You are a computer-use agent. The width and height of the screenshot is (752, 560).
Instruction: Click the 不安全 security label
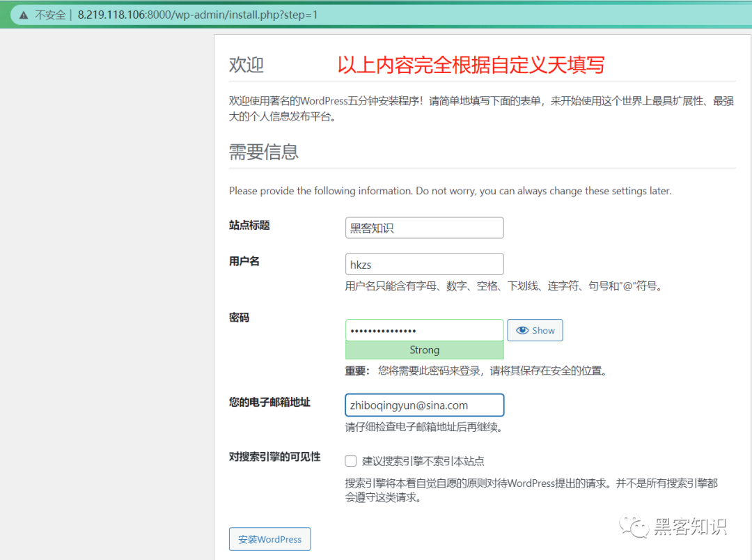[50, 15]
